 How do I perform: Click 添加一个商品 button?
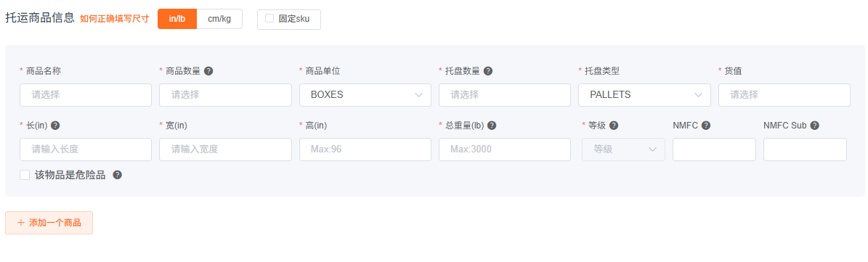tap(49, 223)
